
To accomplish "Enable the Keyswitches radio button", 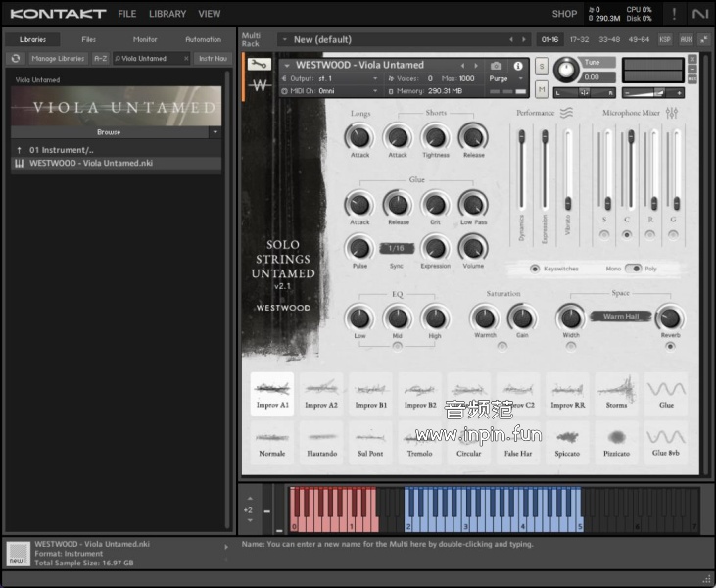I will tap(535, 268).
